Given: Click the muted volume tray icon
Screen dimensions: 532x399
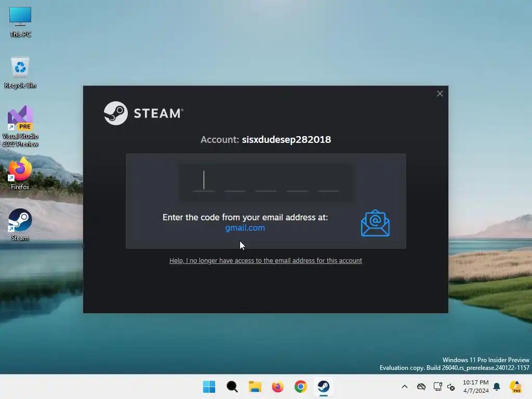Looking at the screenshot, I should point(451,387).
